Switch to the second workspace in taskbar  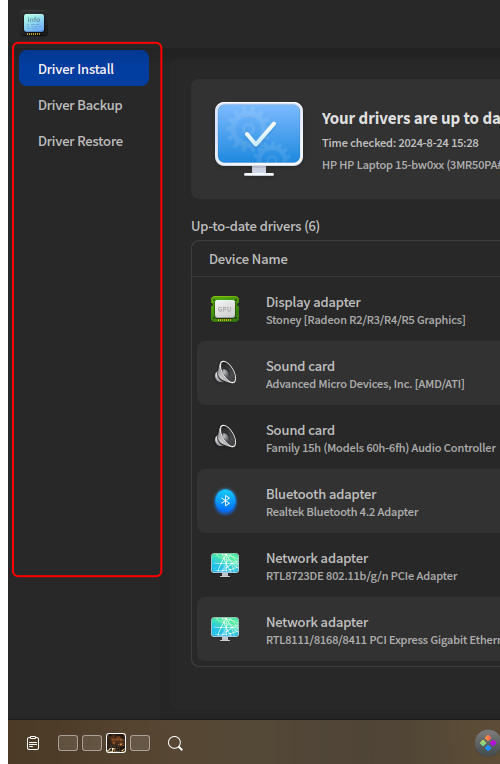coord(92,743)
